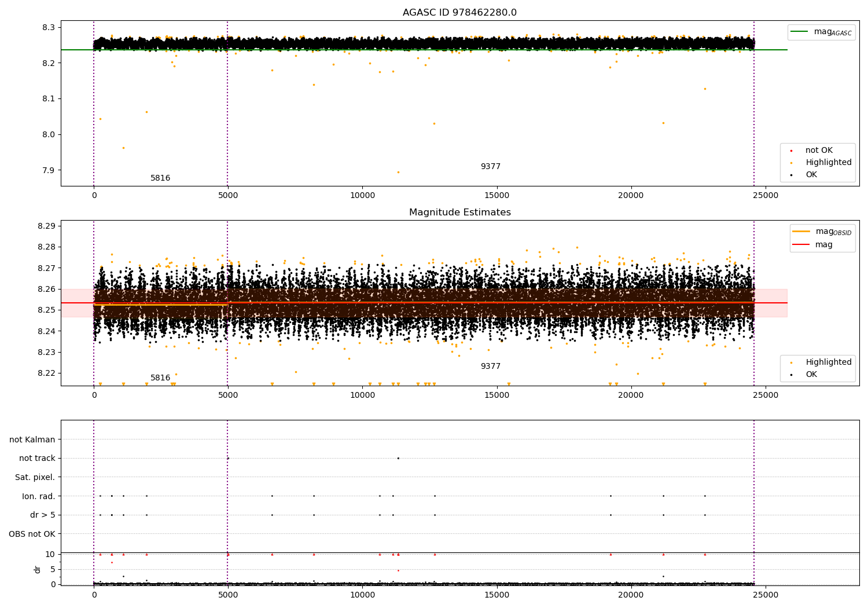The image size is (868, 608).
Task: Click the 8.24 tick on middle plot y-axis
Action: [46, 331]
